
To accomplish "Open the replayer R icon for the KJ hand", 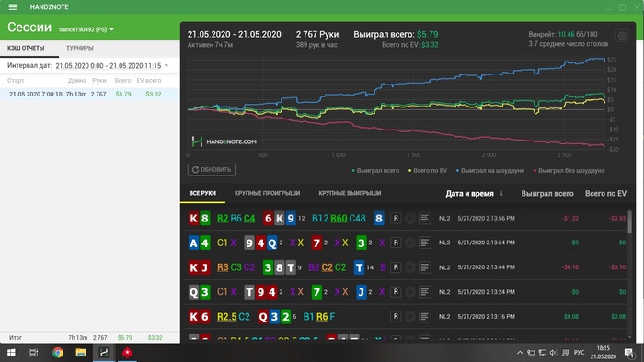I will pos(396,267).
